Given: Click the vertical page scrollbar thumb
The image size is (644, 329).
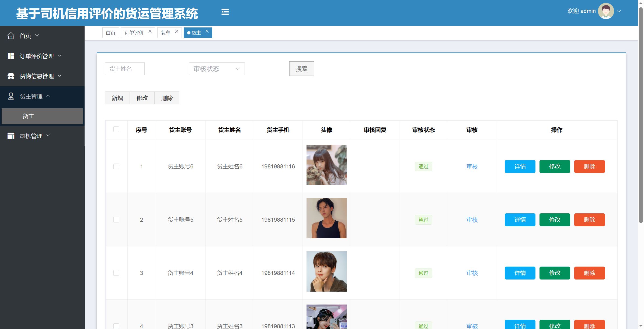Looking at the screenshot, I should pyautogui.click(x=641, y=116).
